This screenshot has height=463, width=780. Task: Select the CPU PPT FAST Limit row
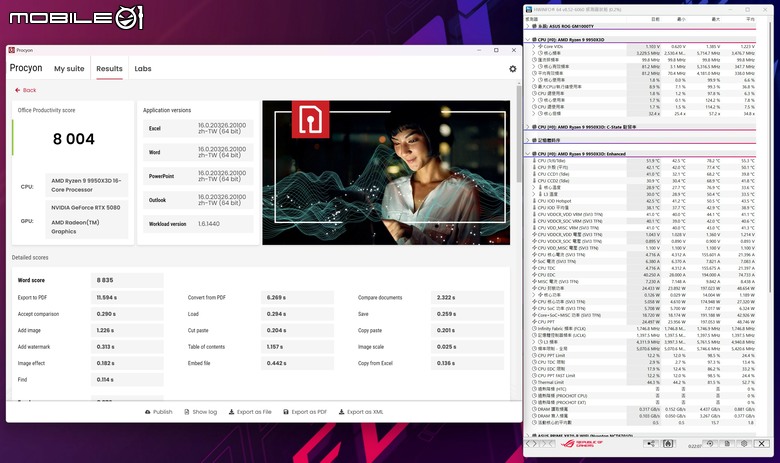[x=643, y=375]
